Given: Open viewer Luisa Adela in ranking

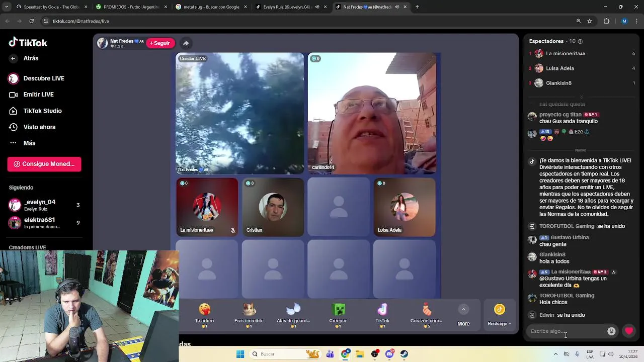Looking at the screenshot, I should click(581, 68).
